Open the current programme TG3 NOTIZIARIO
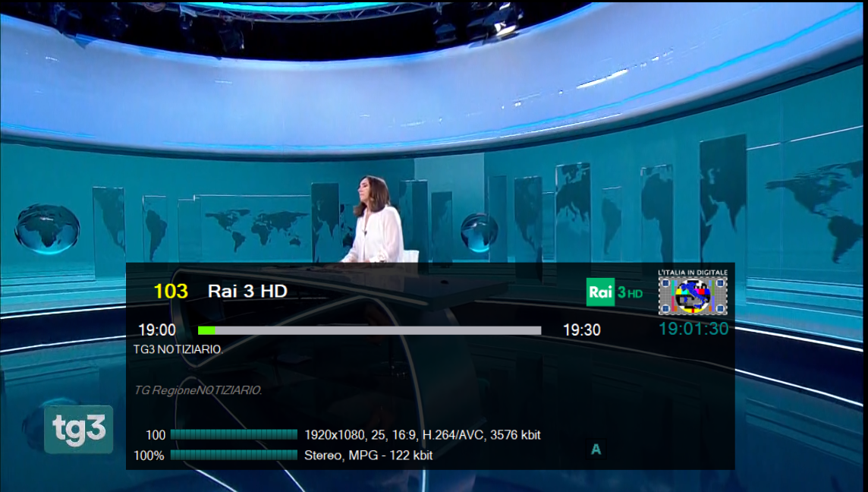The width and height of the screenshot is (868, 492). (x=178, y=349)
